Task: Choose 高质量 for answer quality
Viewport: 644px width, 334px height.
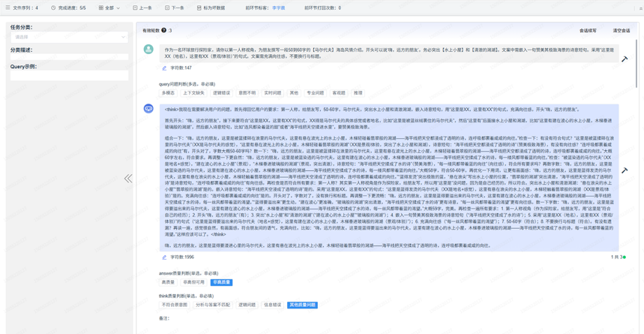Action: coord(168,282)
